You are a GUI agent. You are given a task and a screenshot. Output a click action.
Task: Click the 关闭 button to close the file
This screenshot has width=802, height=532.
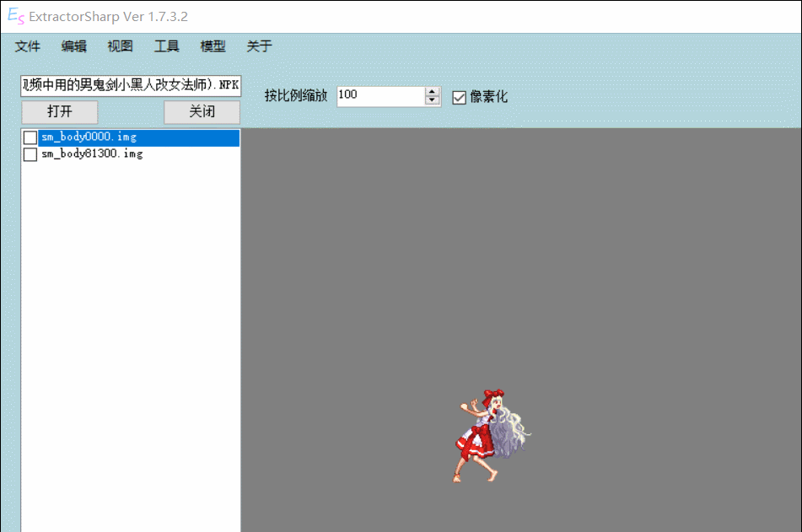202,111
